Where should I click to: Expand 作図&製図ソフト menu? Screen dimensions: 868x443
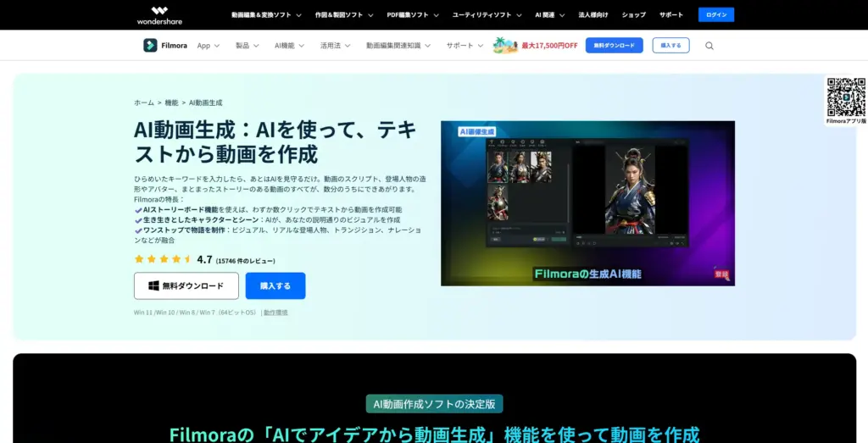[x=344, y=15]
